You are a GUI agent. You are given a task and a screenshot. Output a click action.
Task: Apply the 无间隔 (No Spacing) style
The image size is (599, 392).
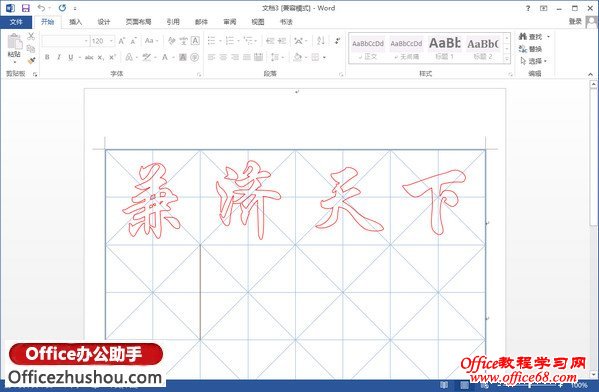click(406, 48)
